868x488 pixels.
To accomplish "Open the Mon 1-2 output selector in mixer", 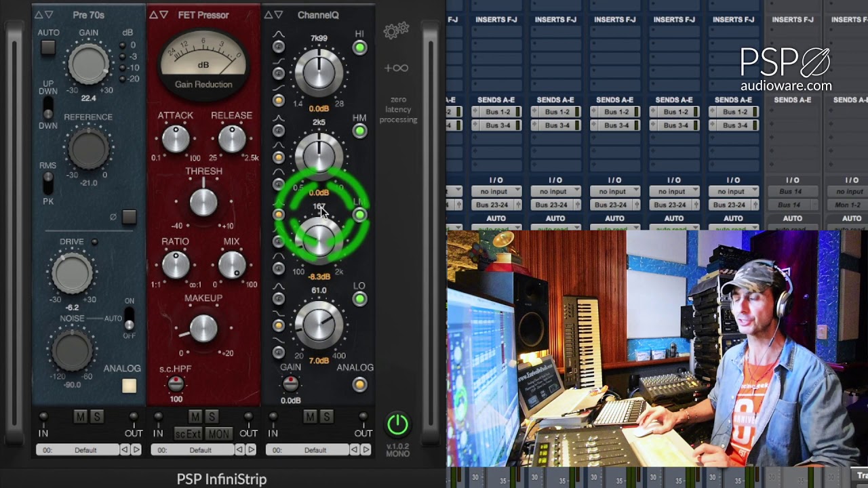I will pyautogui.click(x=849, y=205).
